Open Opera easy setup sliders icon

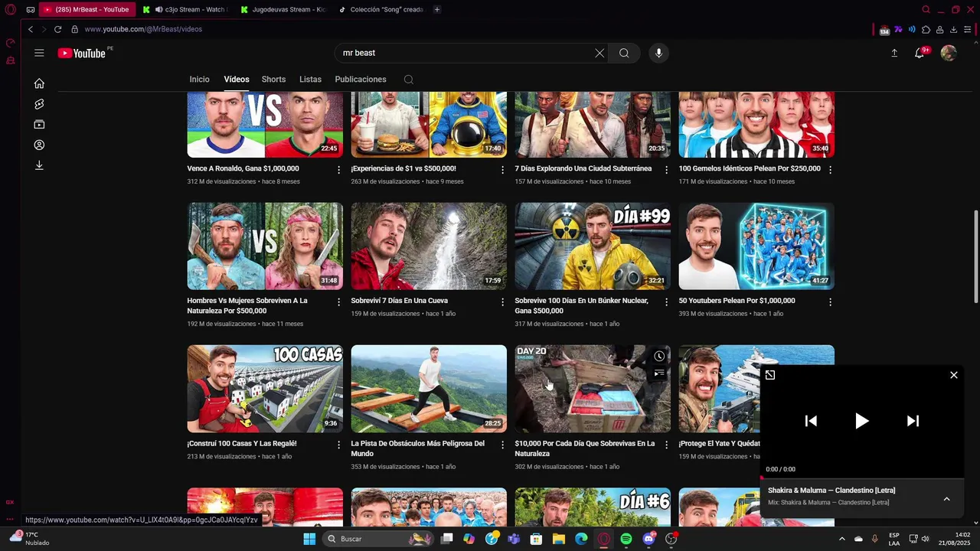point(967,30)
